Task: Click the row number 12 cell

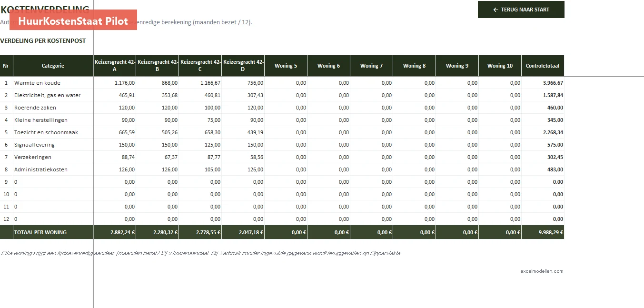Action: 6,219
